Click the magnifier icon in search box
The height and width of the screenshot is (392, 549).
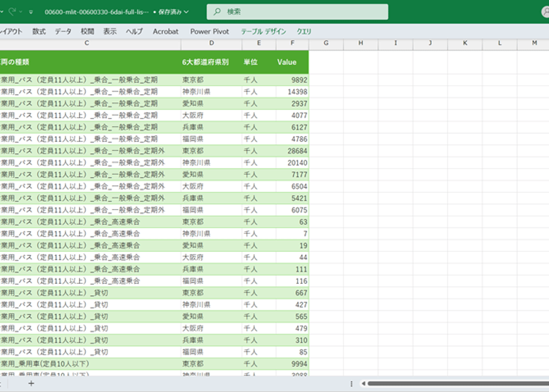[x=217, y=11]
